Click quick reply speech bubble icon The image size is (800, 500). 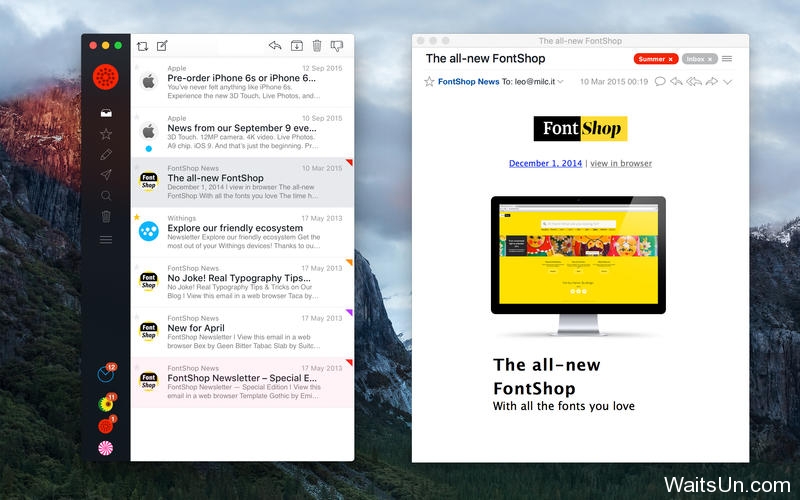(x=660, y=81)
